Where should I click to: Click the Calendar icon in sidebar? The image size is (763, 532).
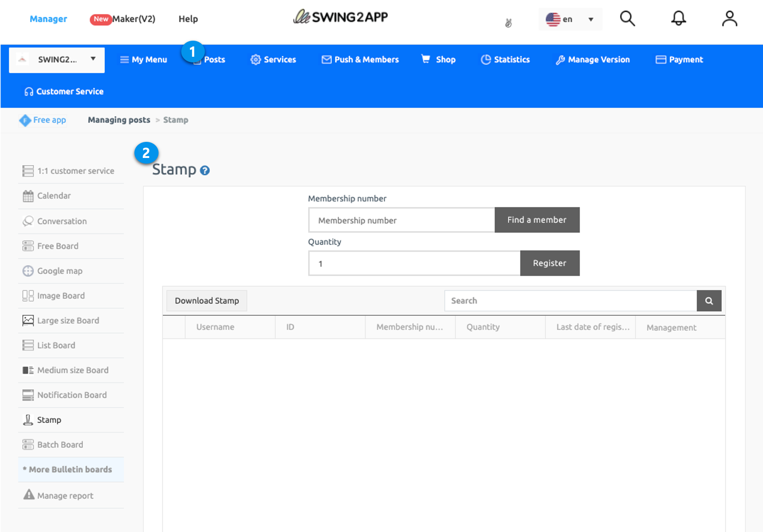[28, 196]
